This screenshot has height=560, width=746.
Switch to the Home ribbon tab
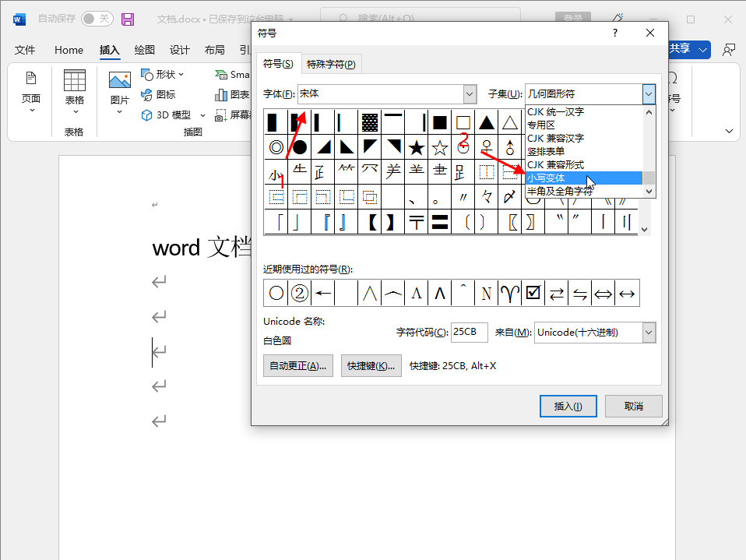tap(69, 50)
